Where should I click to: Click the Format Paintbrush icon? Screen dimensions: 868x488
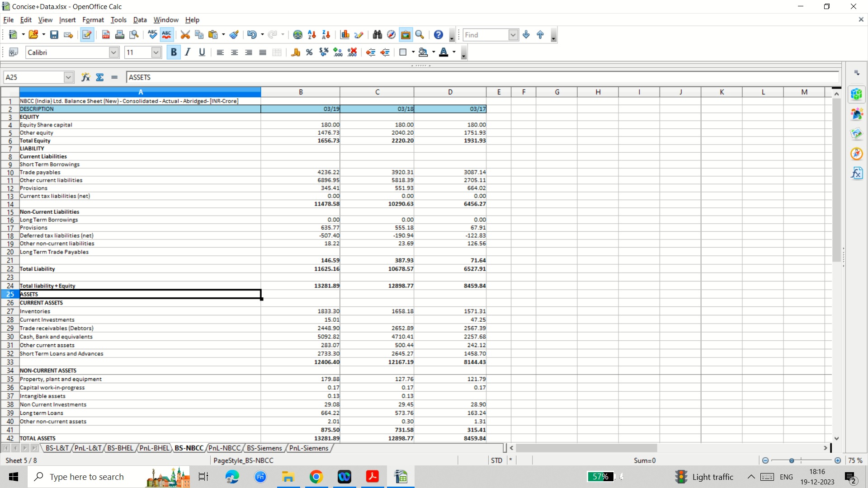pyautogui.click(x=234, y=35)
